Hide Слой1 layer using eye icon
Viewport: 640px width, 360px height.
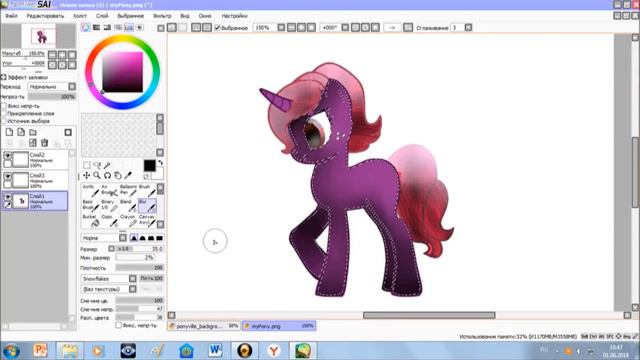(7, 197)
